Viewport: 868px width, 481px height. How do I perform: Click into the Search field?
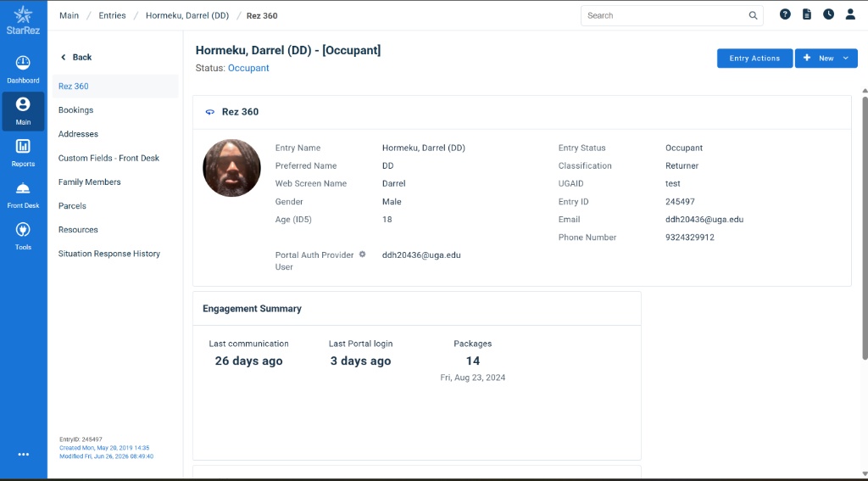coord(665,15)
